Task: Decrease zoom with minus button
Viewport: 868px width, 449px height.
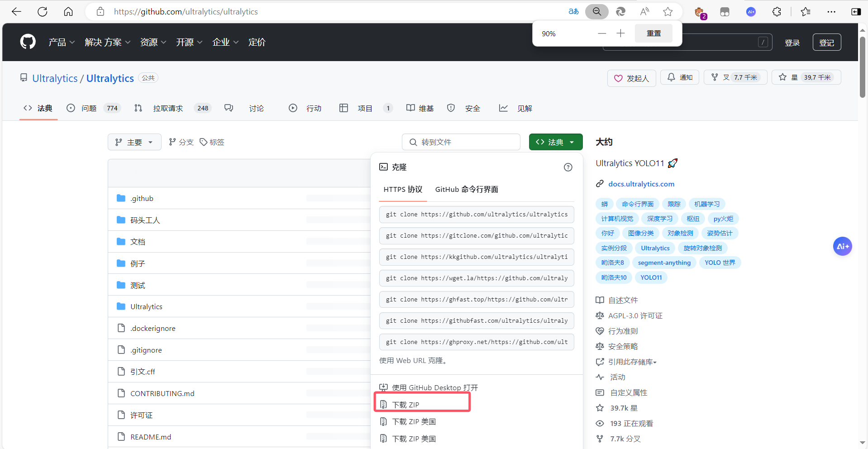Action: [602, 33]
